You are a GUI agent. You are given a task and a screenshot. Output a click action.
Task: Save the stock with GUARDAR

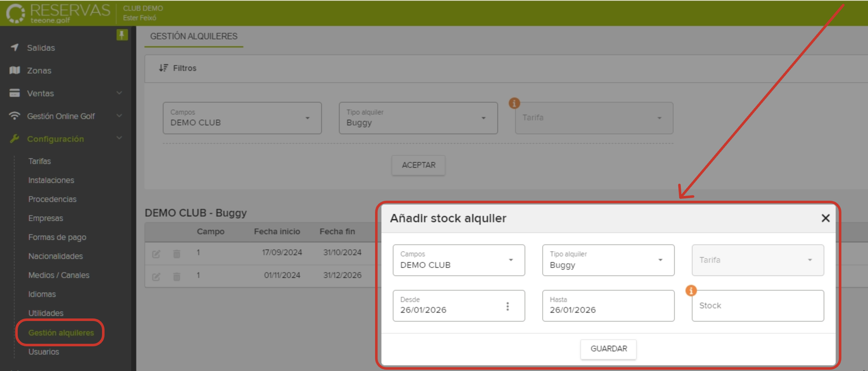click(608, 349)
